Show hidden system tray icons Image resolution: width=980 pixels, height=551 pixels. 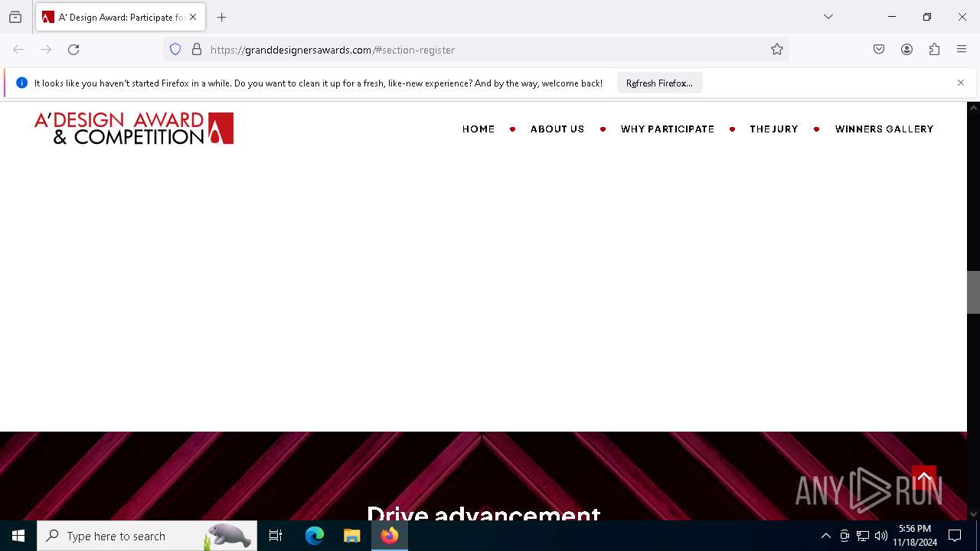(x=825, y=536)
